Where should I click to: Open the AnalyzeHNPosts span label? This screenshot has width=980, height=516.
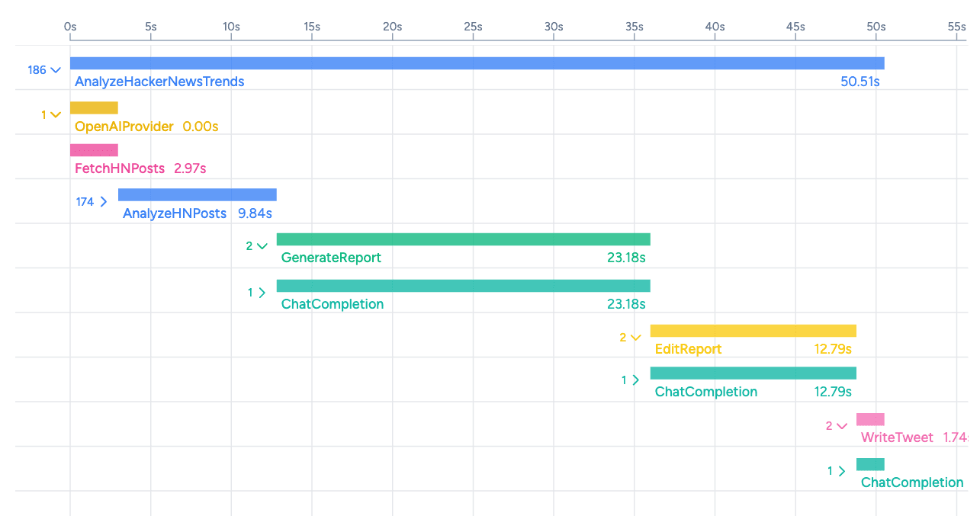pos(175,213)
